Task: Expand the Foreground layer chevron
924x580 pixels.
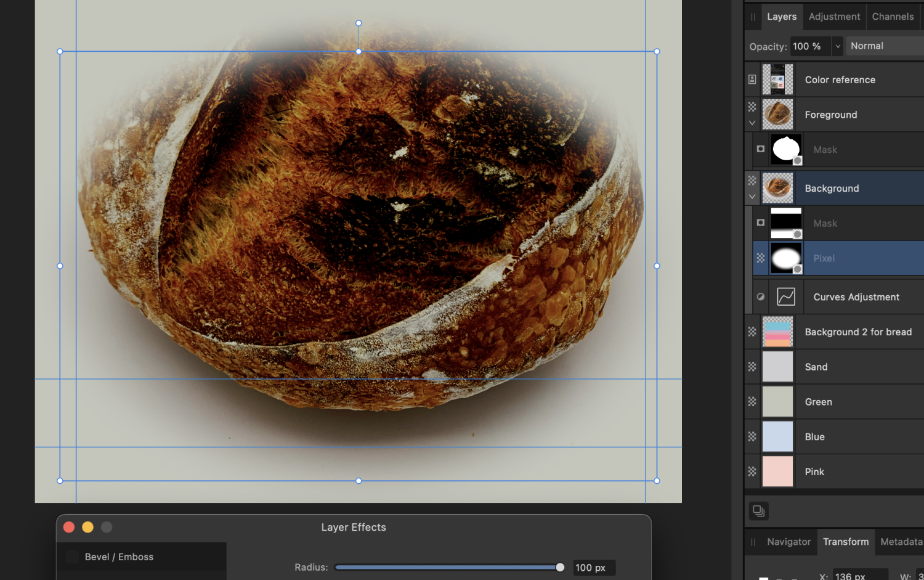Action: [x=752, y=123]
